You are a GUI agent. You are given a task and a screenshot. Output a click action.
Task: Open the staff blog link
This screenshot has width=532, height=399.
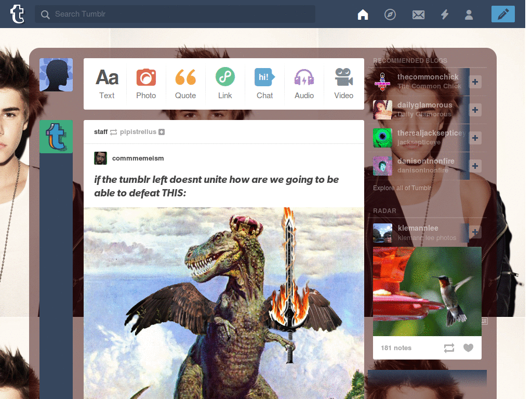(101, 131)
